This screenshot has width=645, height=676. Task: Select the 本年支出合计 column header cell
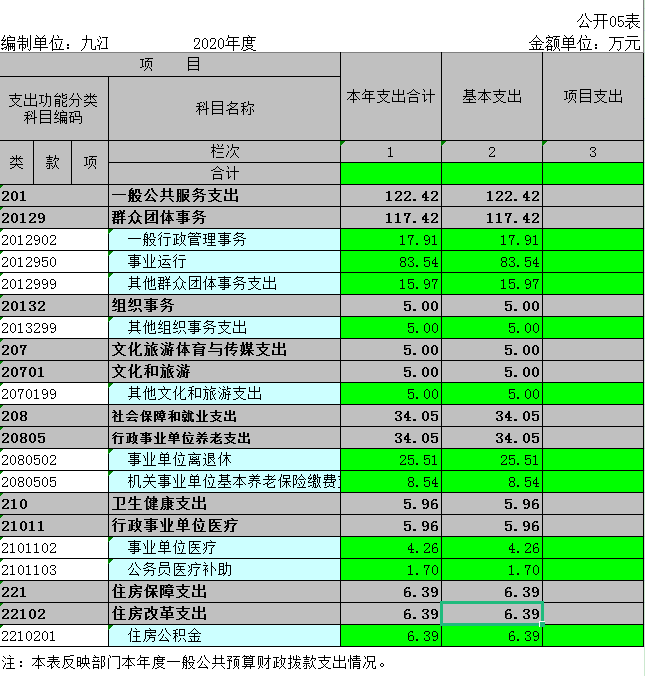point(391,97)
